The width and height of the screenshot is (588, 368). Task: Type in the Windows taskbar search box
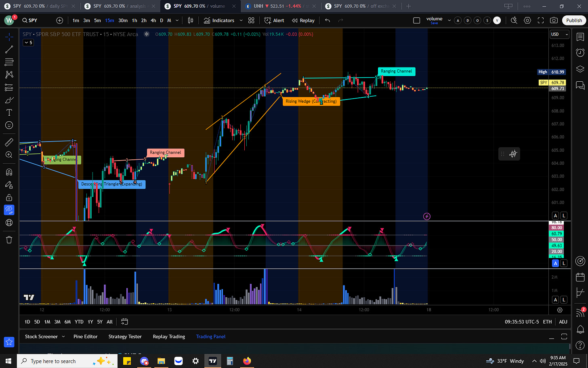[68, 361]
